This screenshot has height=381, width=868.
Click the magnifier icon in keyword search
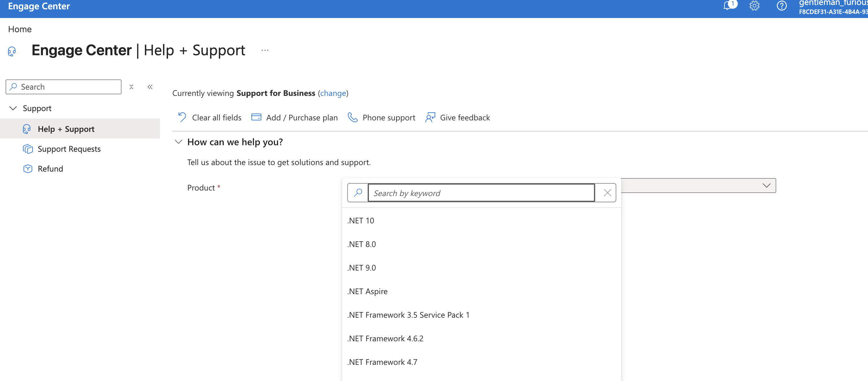click(x=358, y=193)
